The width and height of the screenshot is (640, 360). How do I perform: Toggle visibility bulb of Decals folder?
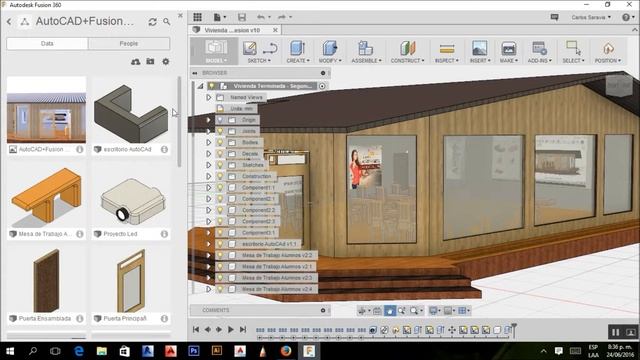[220, 154]
